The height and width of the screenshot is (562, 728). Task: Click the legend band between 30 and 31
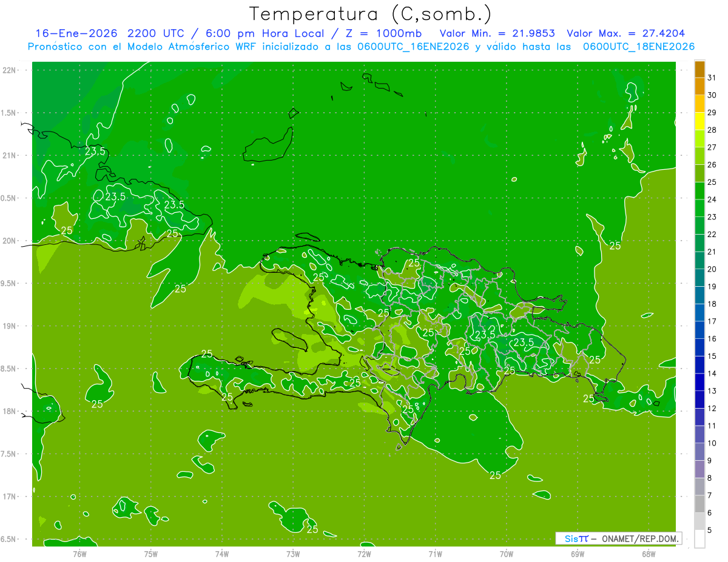[x=699, y=87]
